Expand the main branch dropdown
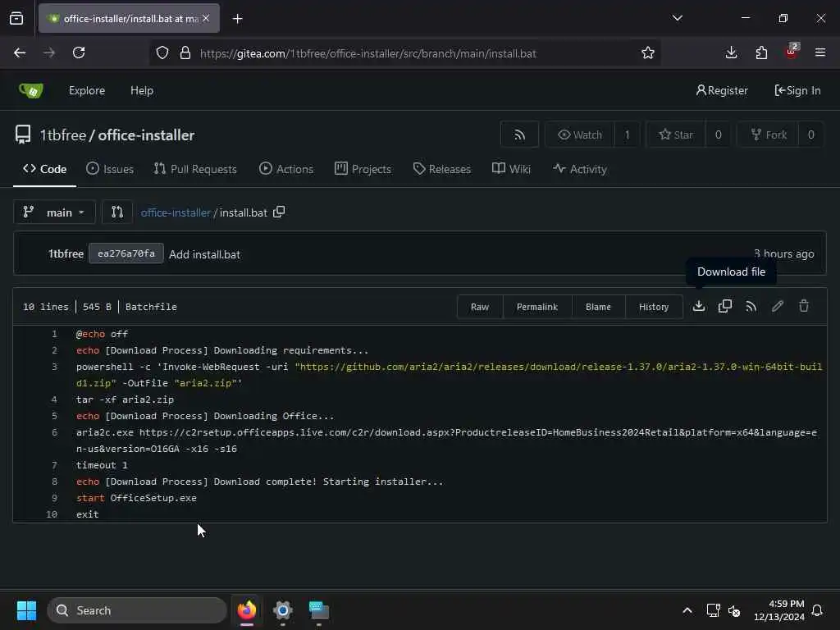Screen dimensions: 840x630 (54, 212)
